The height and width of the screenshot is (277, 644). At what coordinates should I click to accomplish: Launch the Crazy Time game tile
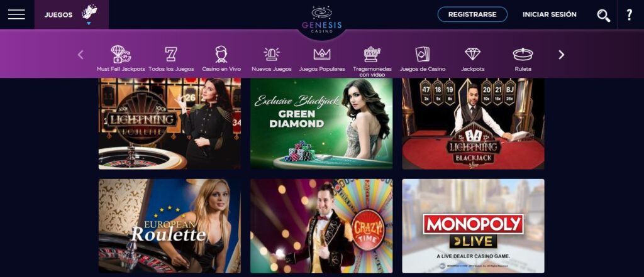click(321, 226)
